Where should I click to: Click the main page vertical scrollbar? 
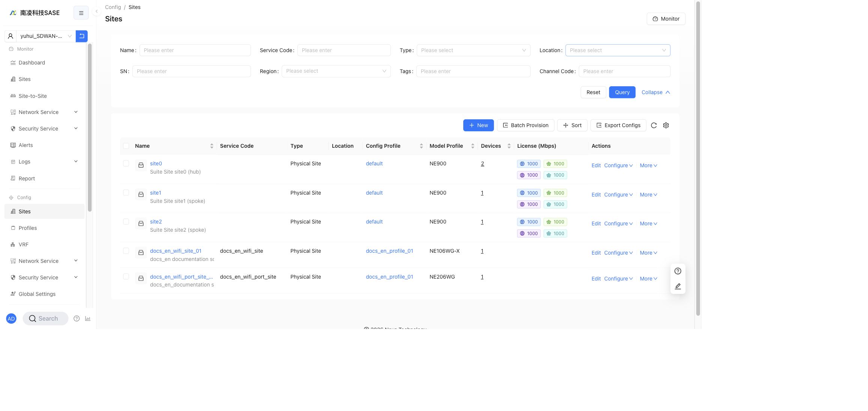point(698,158)
